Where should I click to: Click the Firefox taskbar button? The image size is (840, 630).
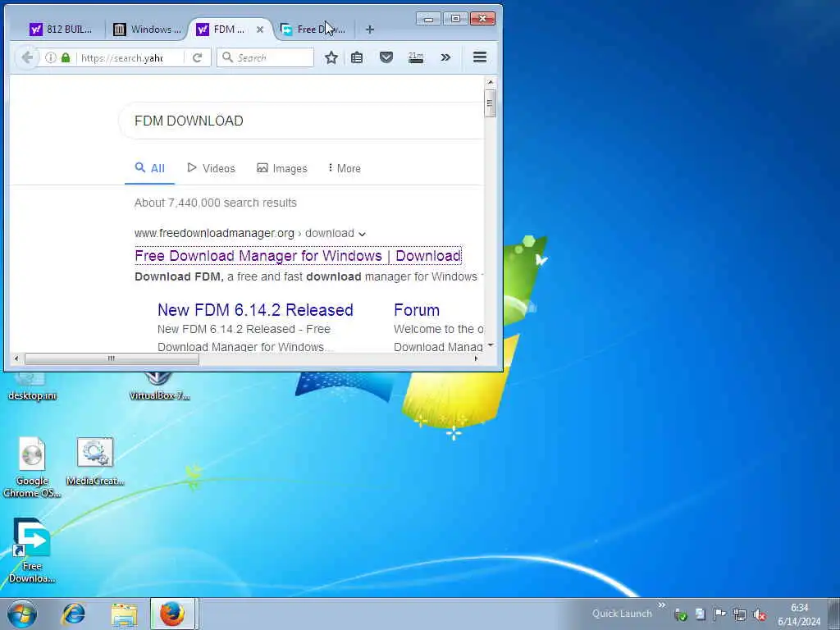click(x=172, y=614)
